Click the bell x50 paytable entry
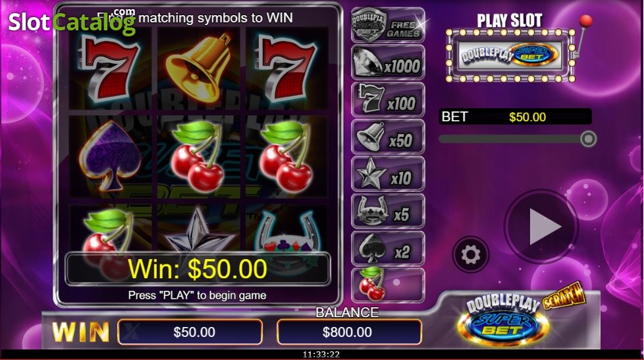Viewport: 644px width, 360px height. click(x=388, y=137)
